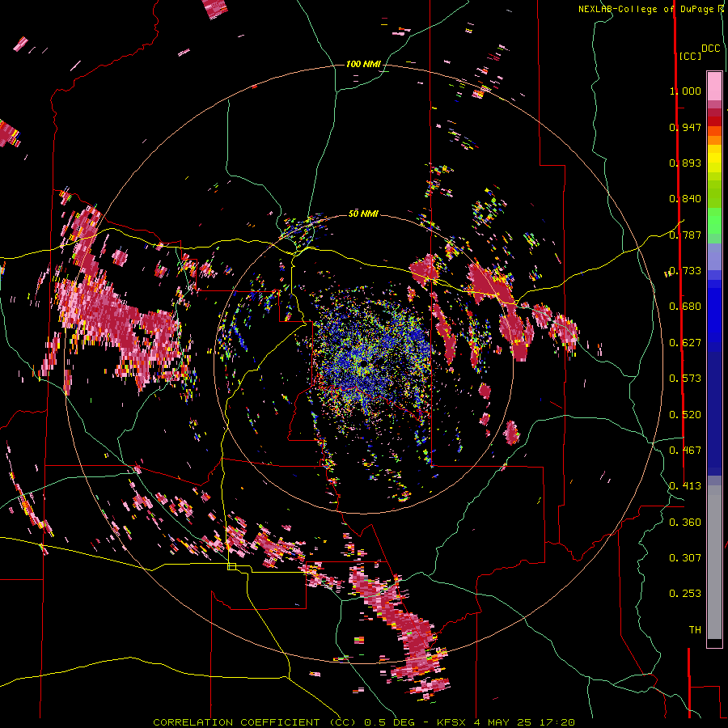This screenshot has width=728, height=728.
Task: Click the 4 MAY 25 17:20 timestamp
Action: click(525, 722)
